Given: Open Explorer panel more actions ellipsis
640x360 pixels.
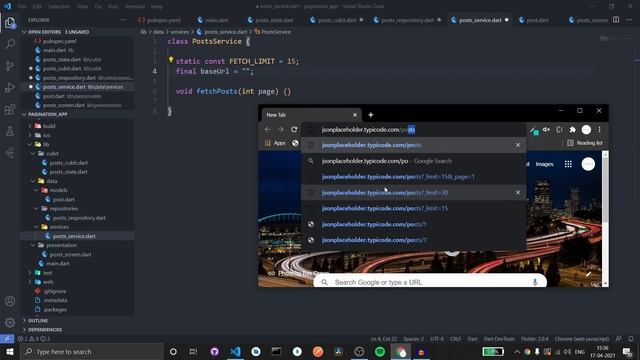Looking at the screenshot, I should 123,20.
